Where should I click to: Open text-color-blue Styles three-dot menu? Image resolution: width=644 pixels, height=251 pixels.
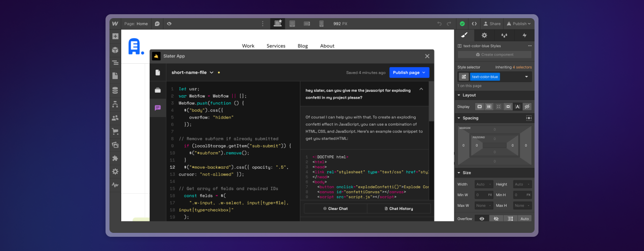pos(530,46)
